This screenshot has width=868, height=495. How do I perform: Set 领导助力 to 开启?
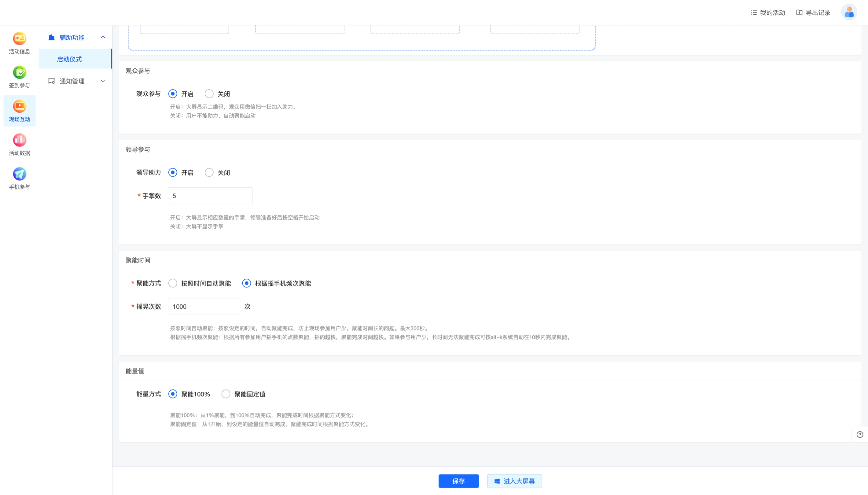pos(173,173)
